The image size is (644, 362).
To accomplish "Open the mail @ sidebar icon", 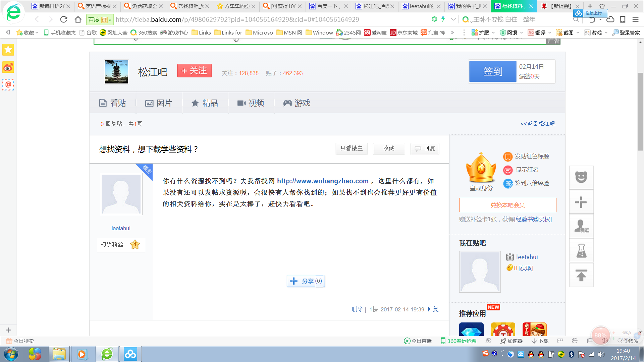I will [8, 84].
